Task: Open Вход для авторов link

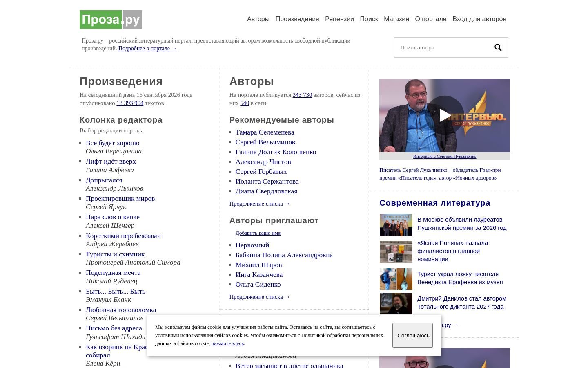Action: (479, 19)
